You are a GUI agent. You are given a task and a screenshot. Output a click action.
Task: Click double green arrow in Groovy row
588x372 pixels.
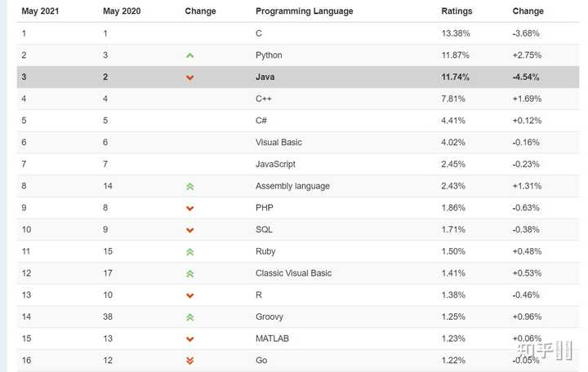tap(189, 317)
